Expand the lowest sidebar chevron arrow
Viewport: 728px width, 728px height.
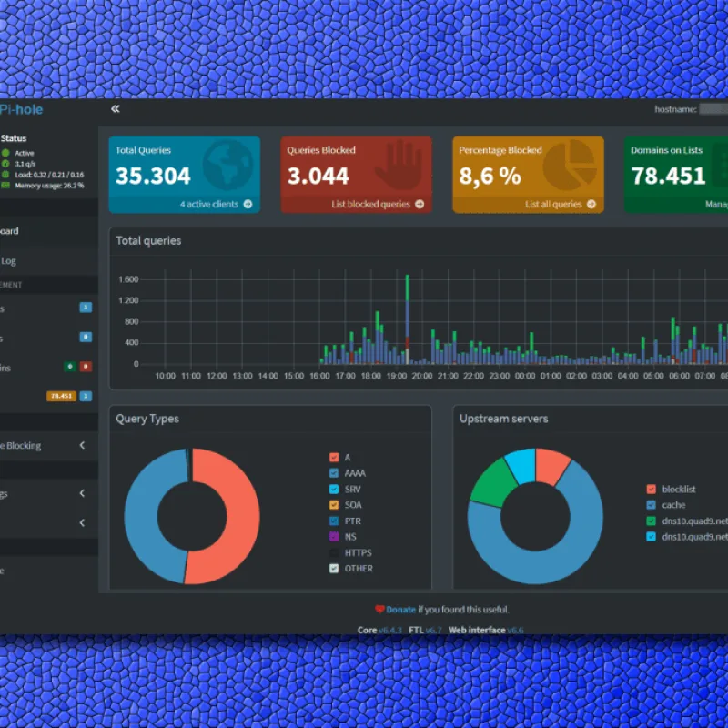point(82,522)
